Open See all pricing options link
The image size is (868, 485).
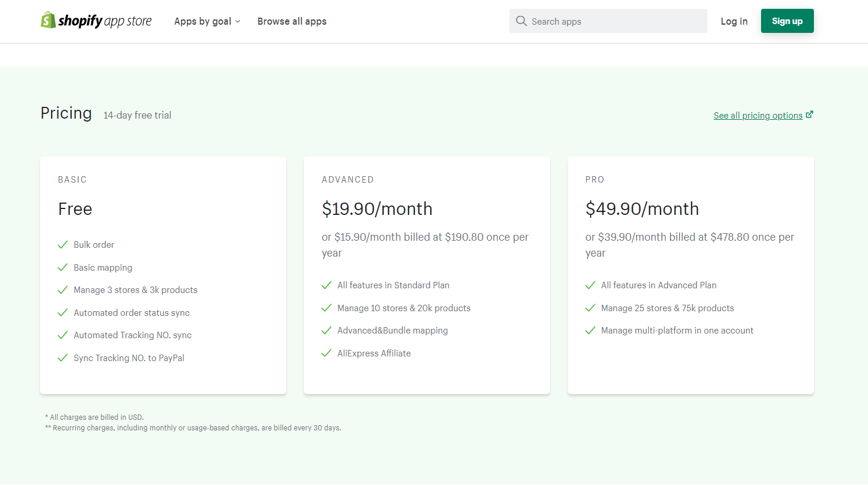coord(758,116)
